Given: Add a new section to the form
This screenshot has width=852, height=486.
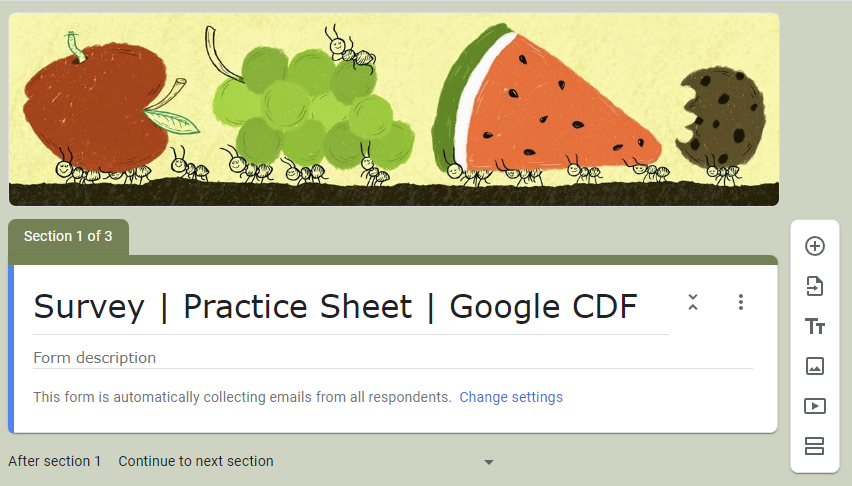Looking at the screenshot, I should pos(815,446).
